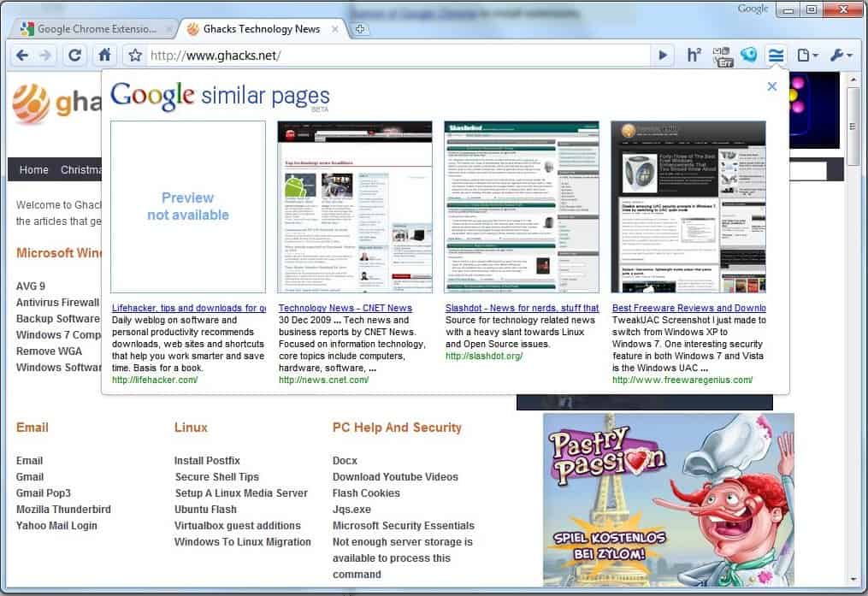The image size is (868, 596).
Task: Close the similar pages popup
Action: pyautogui.click(x=771, y=86)
